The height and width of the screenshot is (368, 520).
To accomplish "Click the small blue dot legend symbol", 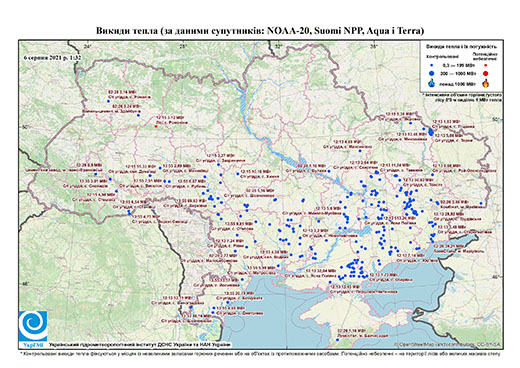I will click(x=432, y=65).
